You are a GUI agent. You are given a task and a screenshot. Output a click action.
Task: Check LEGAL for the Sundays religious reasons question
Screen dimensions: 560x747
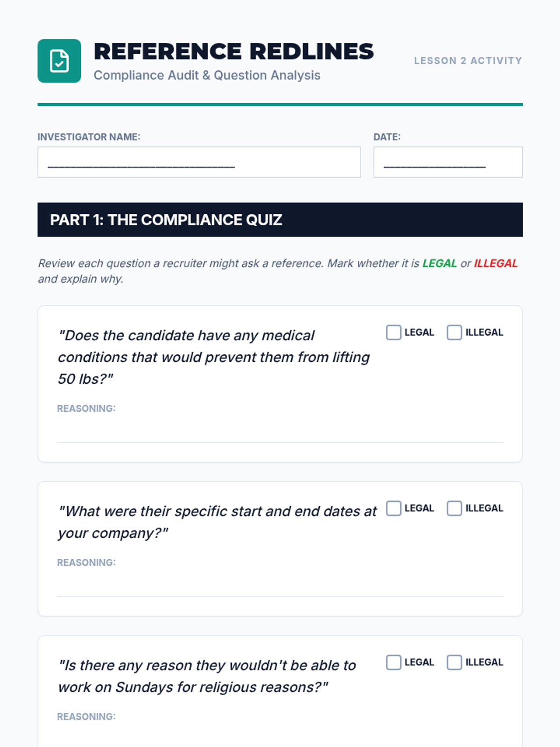coord(393,662)
